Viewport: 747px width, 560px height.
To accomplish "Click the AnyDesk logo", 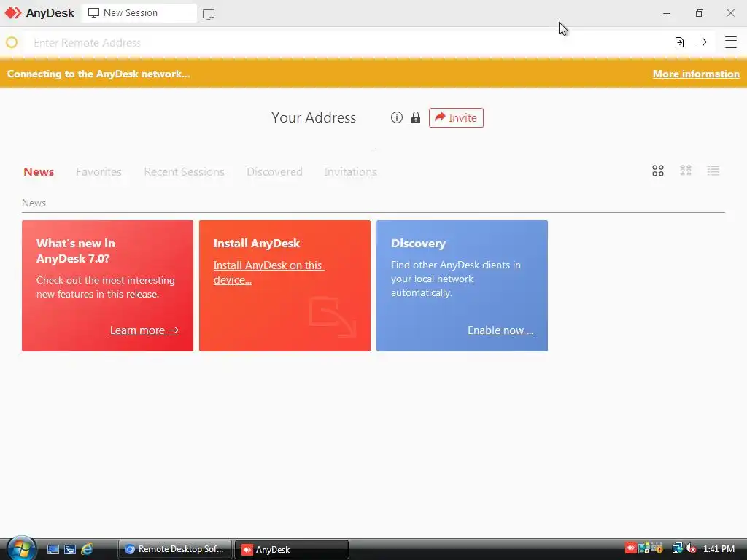I will point(39,13).
